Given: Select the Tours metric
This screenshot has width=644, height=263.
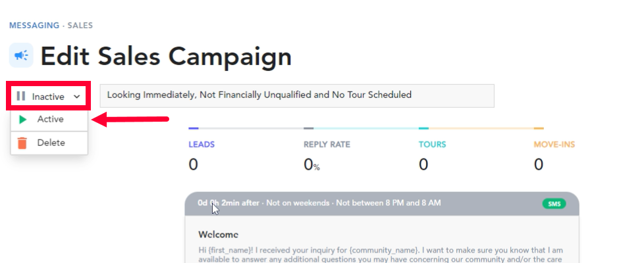Looking at the screenshot, I should point(433,156).
